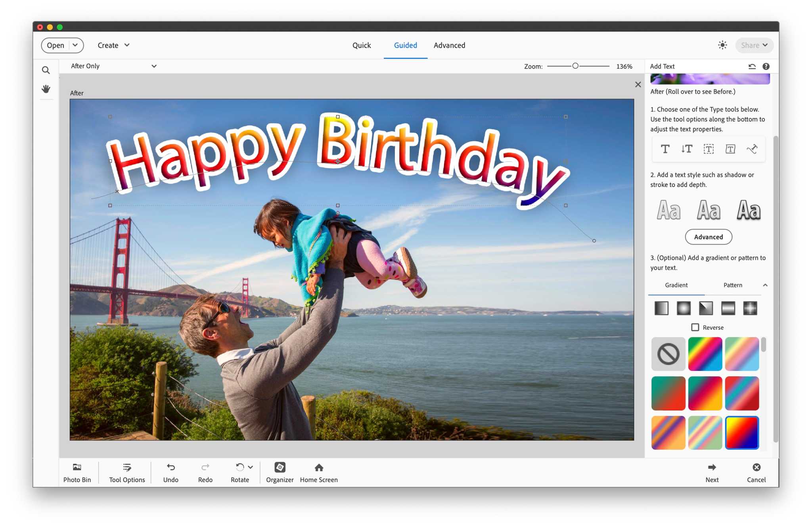Select the Text on Shape tool

pyautogui.click(x=730, y=149)
